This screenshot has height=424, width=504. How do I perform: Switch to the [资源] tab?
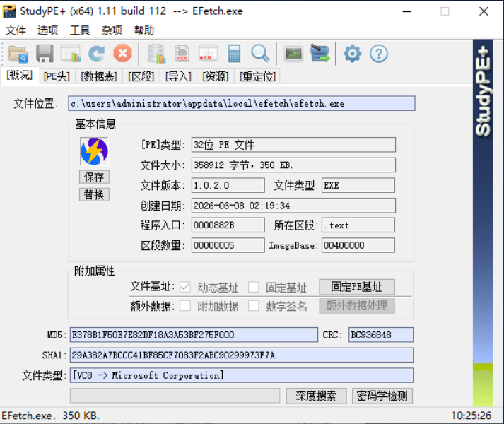click(216, 76)
